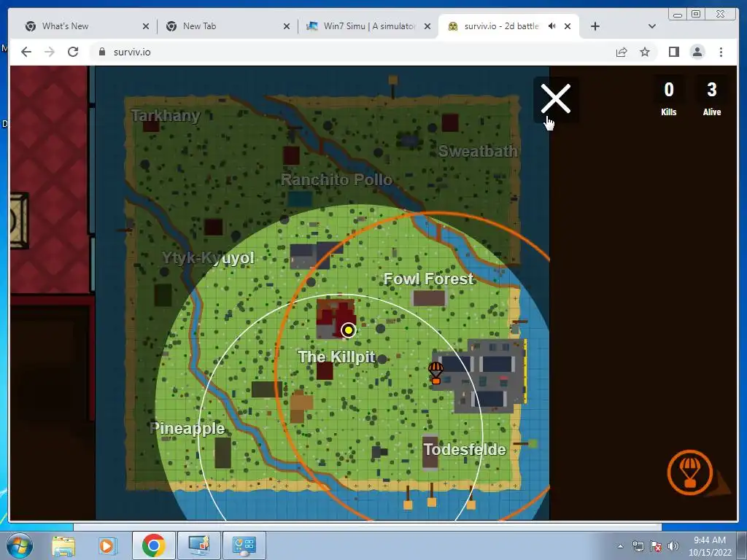Close the full map overlay with the X
This screenshot has width=747, height=560.
tap(555, 99)
